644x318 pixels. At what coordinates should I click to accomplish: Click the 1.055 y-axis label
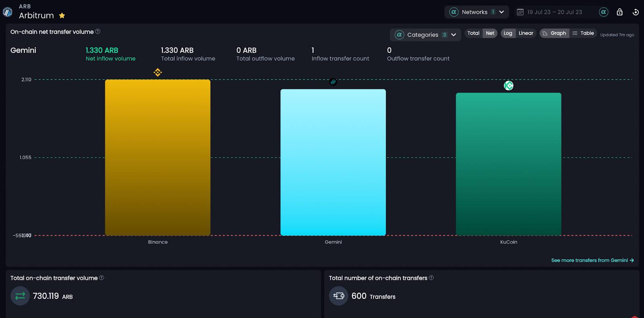coord(25,158)
